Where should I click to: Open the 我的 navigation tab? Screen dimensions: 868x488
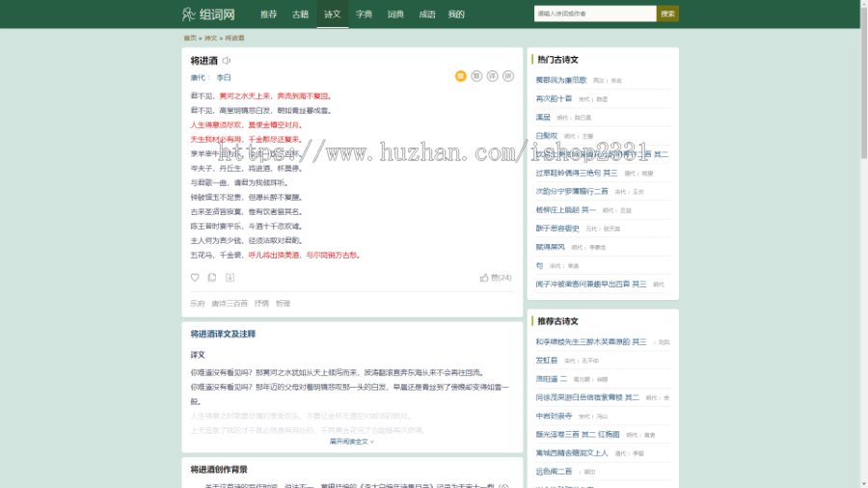(x=456, y=14)
